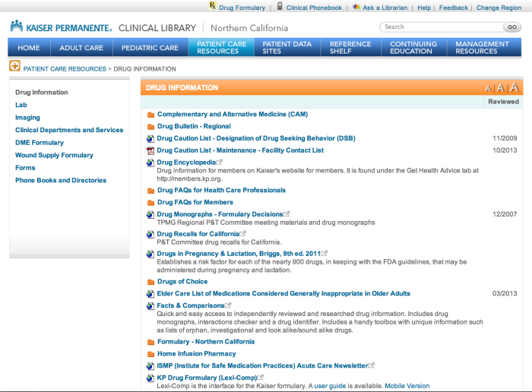Click the Drug Formulary Rx icon

tap(212, 7)
